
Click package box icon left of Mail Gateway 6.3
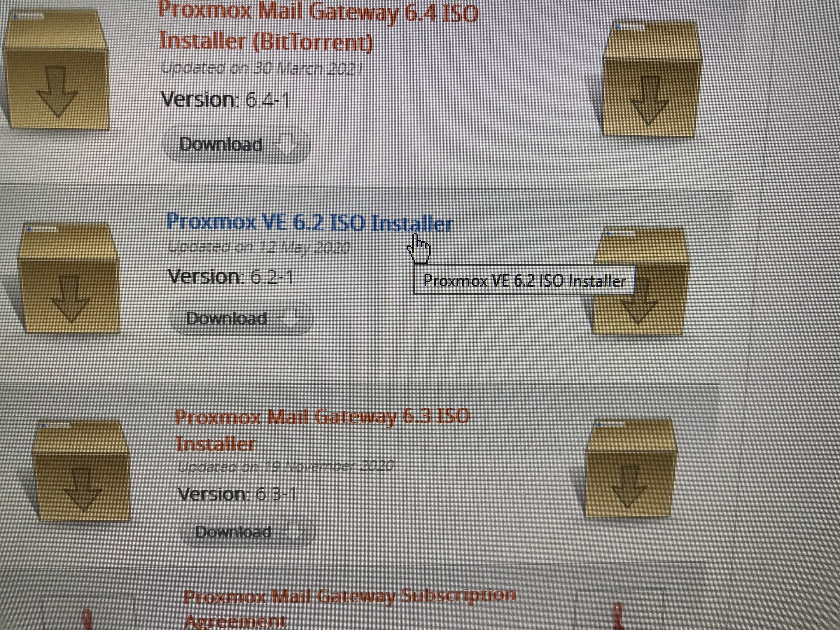coord(81,471)
